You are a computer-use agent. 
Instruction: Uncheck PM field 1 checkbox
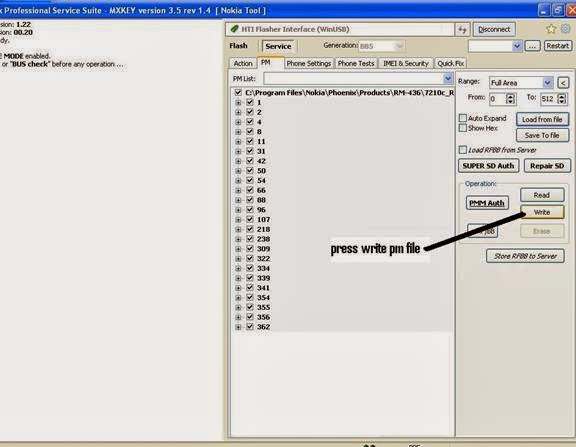pyautogui.click(x=250, y=102)
